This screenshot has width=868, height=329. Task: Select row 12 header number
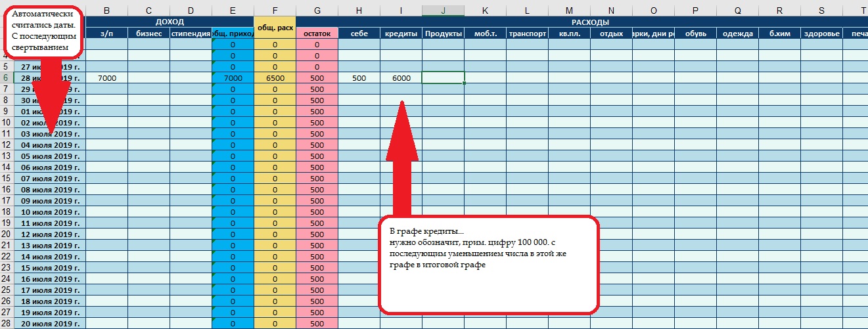6,144
